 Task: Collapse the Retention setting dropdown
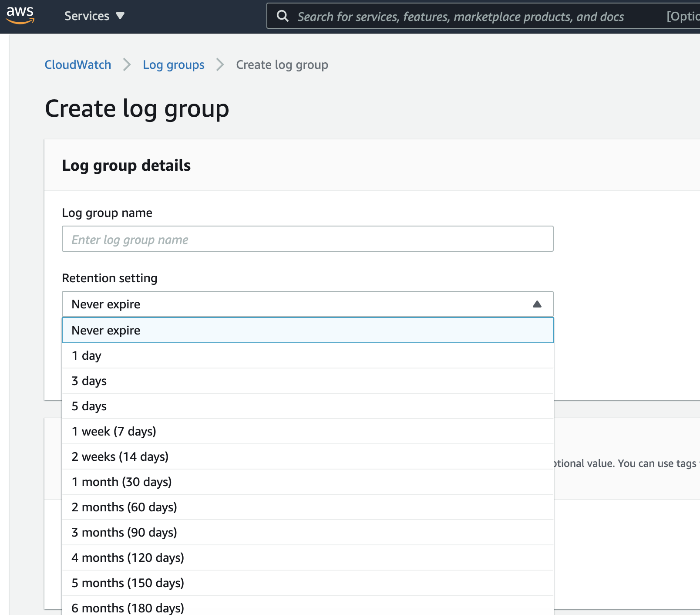(537, 304)
